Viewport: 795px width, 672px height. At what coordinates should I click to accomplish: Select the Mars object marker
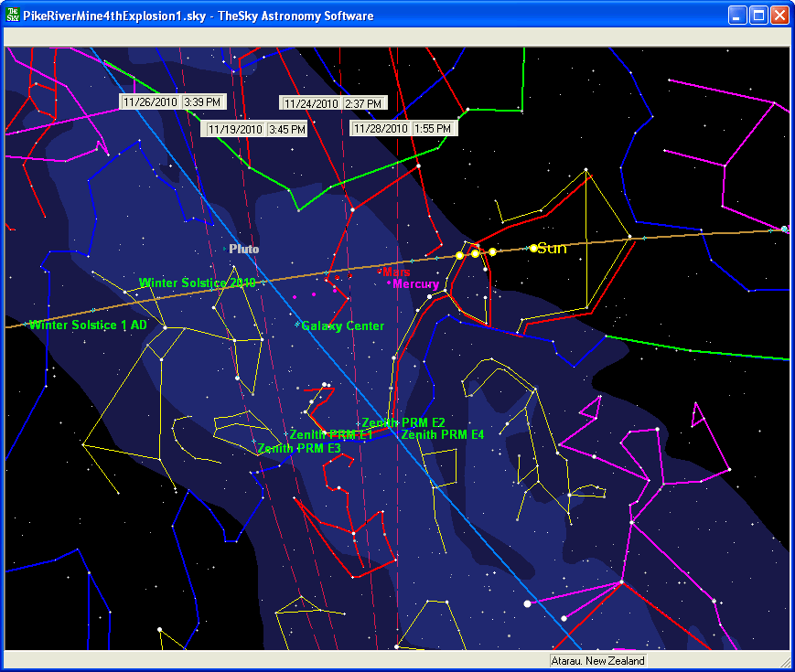pyautogui.click(x=380, y=271)
